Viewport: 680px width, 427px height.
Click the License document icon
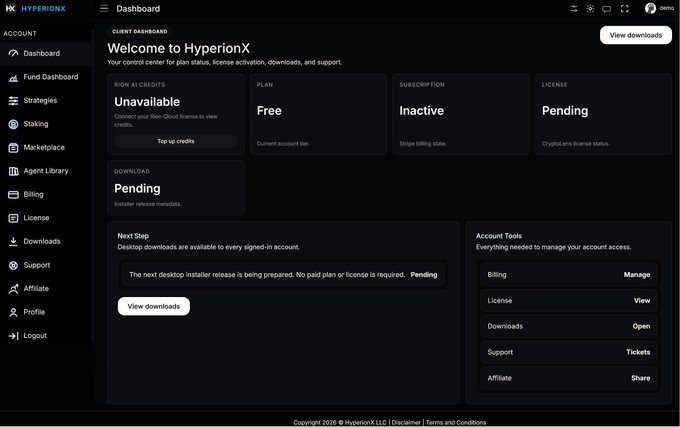point(13,218)
